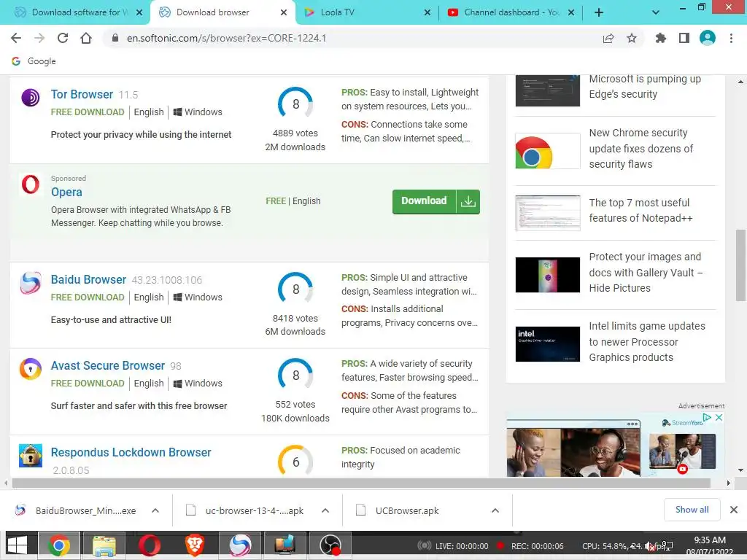Click the Tor Browser purple logo icon

click(31, 98)
